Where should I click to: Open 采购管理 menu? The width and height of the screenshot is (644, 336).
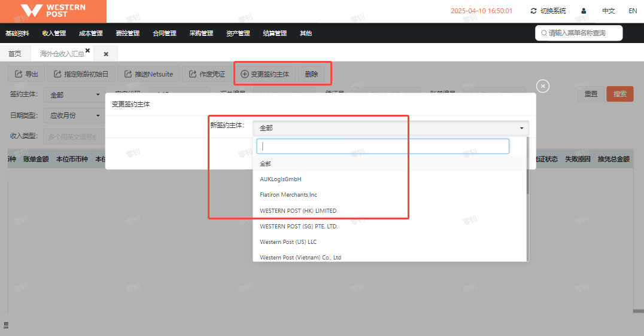tap(201, 33)
